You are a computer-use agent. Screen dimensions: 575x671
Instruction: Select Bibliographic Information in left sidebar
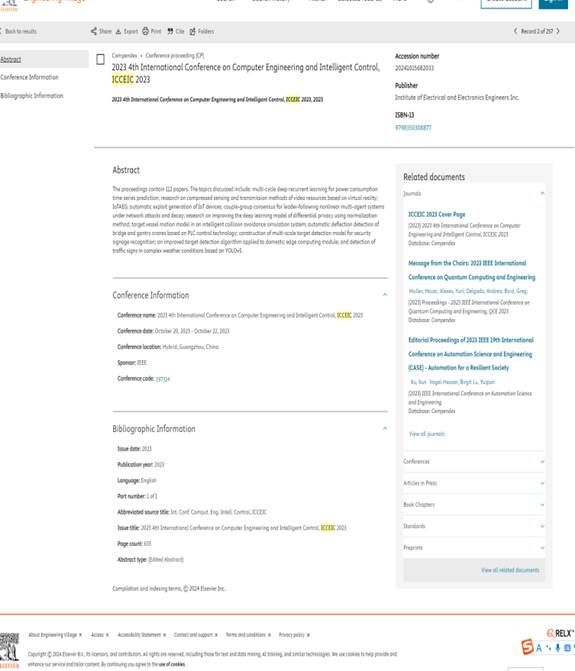pos(32,95)
